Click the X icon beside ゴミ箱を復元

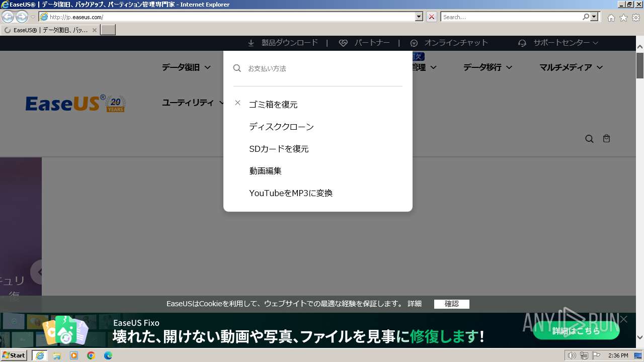coord(237,103)
